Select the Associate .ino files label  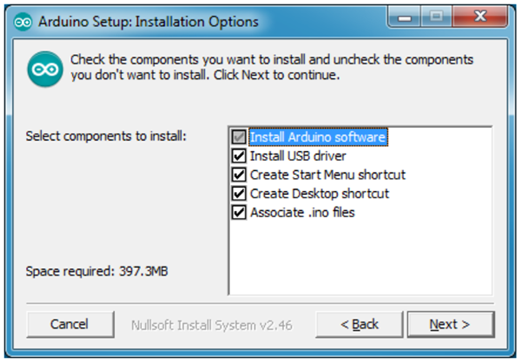pos(302,212)
